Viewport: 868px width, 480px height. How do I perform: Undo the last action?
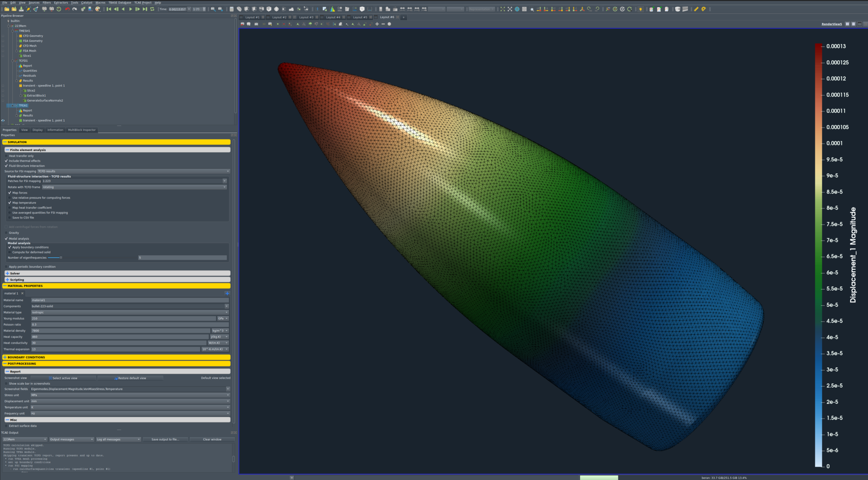[68, 9]
